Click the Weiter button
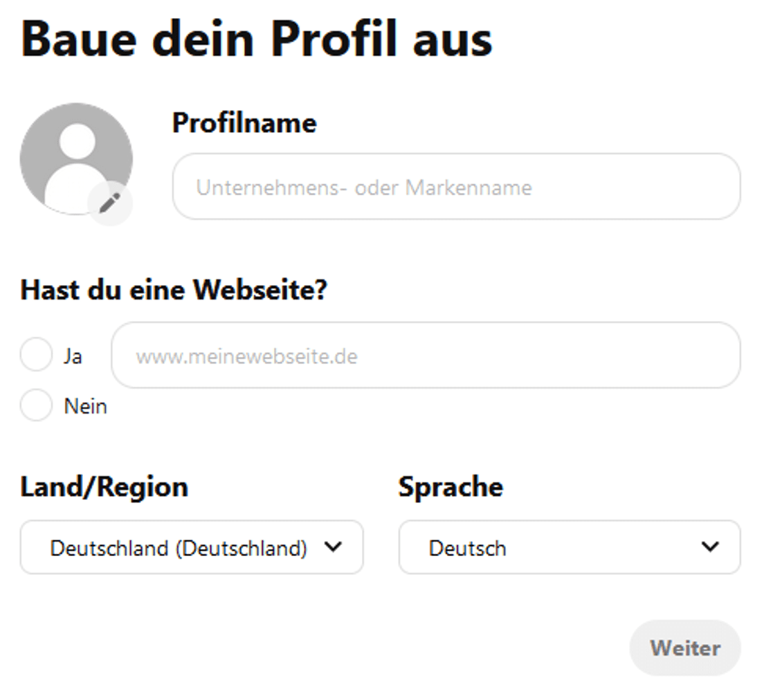This screenshot has width=782, height=700. click(685, 648)
